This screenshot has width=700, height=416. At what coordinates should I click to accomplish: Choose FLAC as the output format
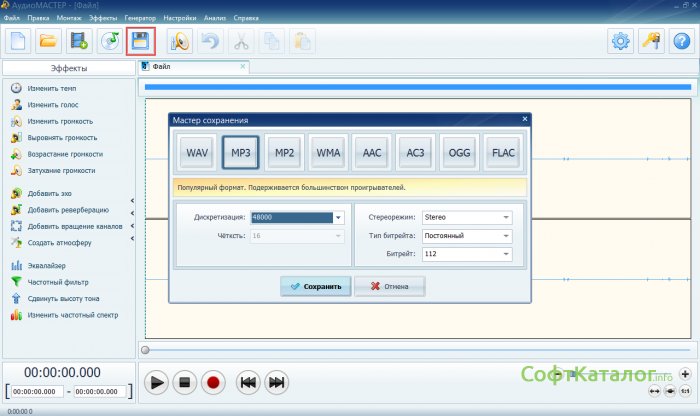[x=503, y=153]
